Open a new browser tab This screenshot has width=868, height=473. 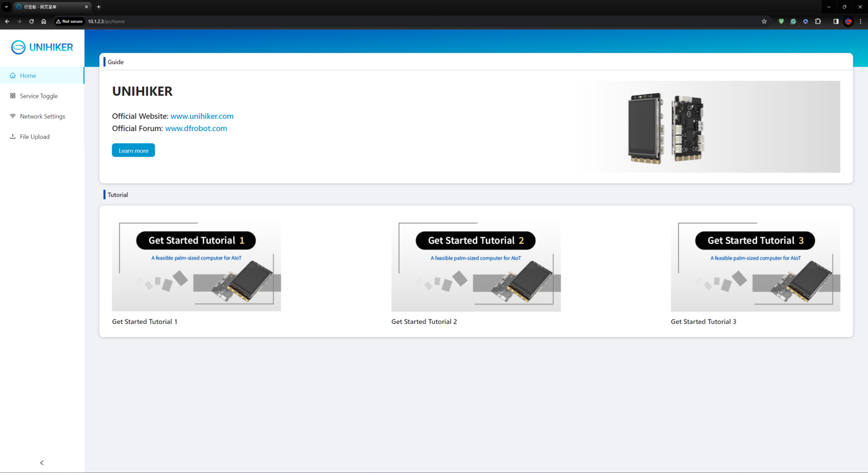(99, 7)
